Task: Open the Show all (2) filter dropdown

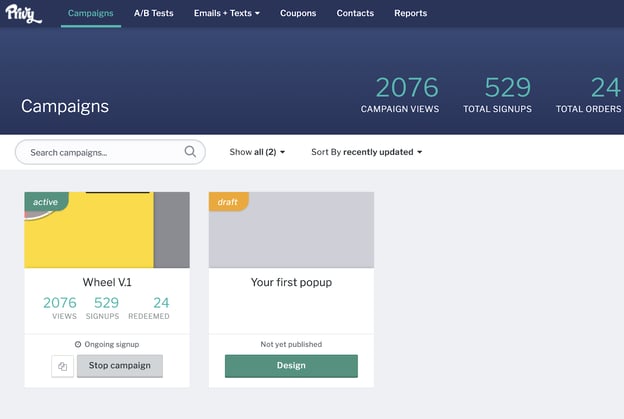Action: click(x=257, y=152)
